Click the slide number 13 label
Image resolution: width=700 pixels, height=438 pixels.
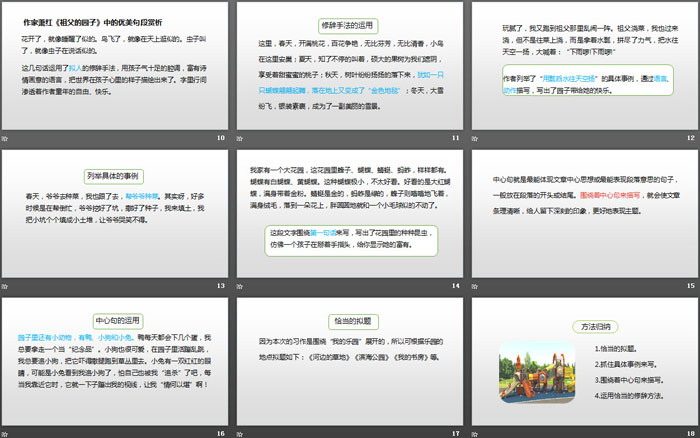[221, 286]
